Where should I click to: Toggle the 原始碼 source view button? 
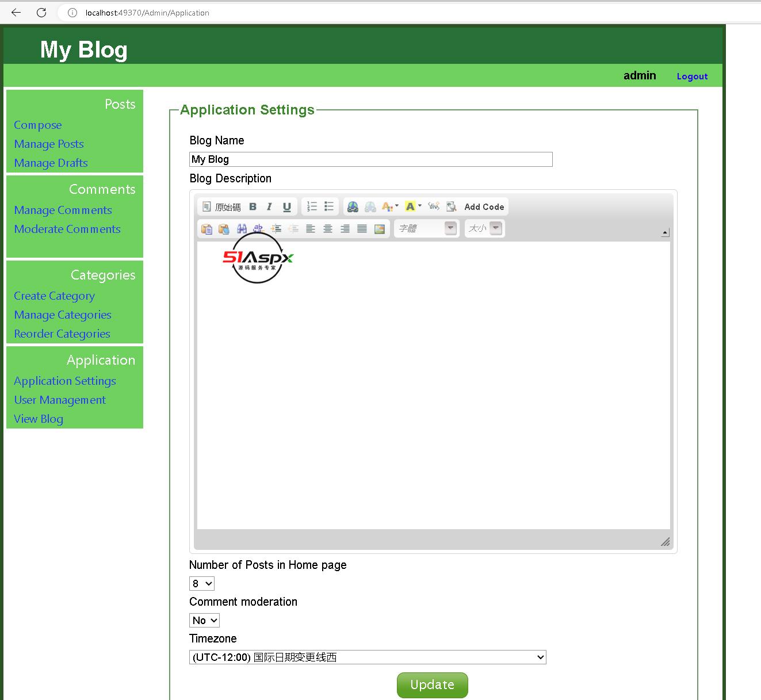pos(221,207)
